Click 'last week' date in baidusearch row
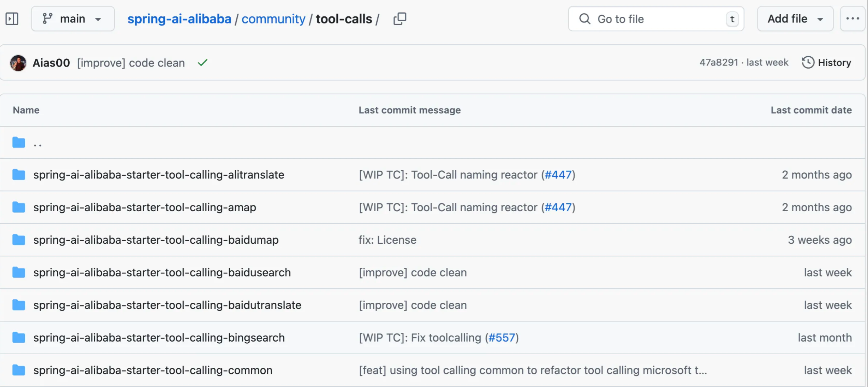 tap(828, 272)
